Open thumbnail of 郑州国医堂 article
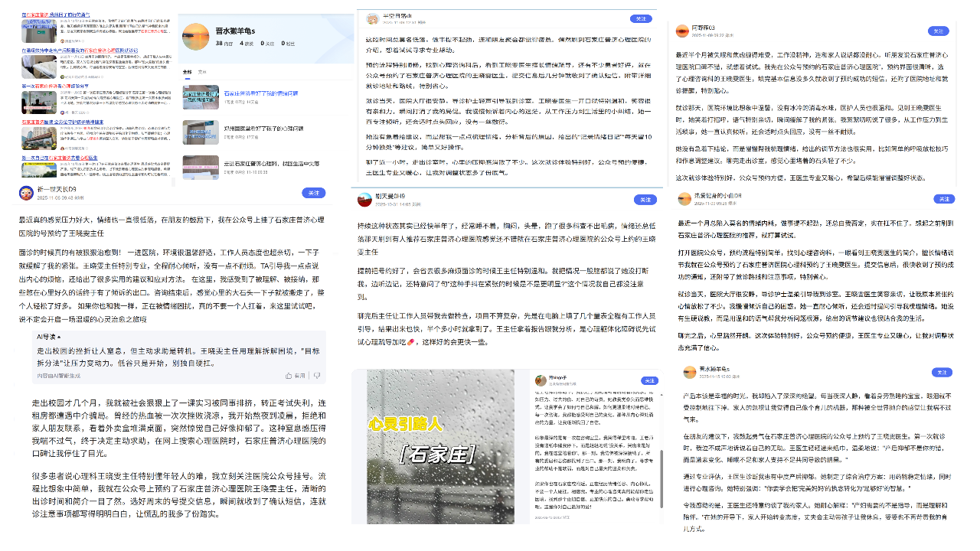Image resolution: width=980 pixels, height=551 pixels. tap(200, 132)
